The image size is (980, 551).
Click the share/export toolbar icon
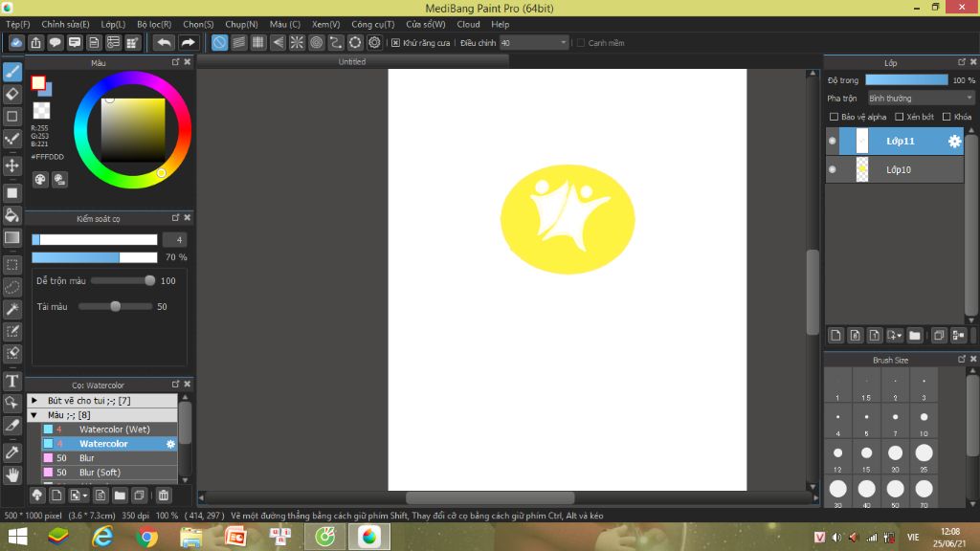pos(35,42)
